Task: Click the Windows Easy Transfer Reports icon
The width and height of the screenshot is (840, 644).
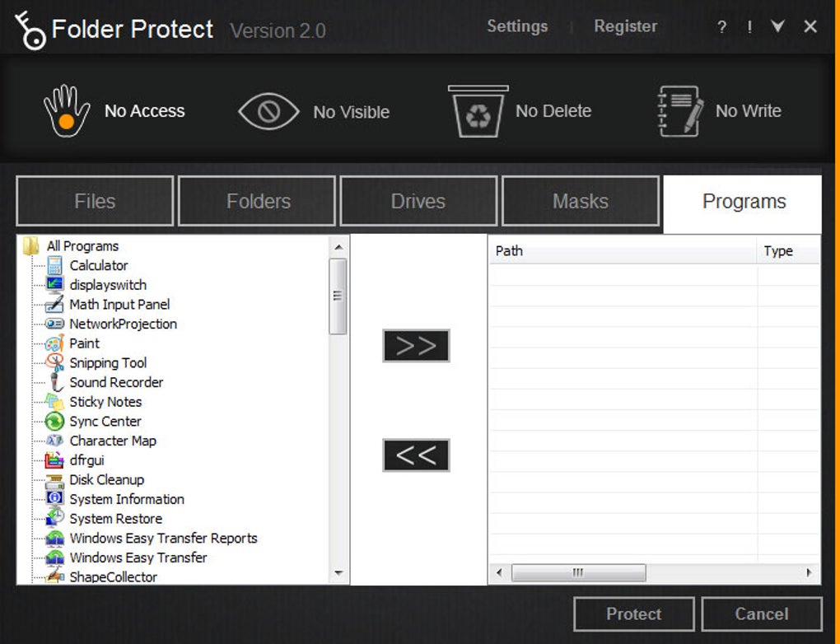Action: click(x=54, y=538)
